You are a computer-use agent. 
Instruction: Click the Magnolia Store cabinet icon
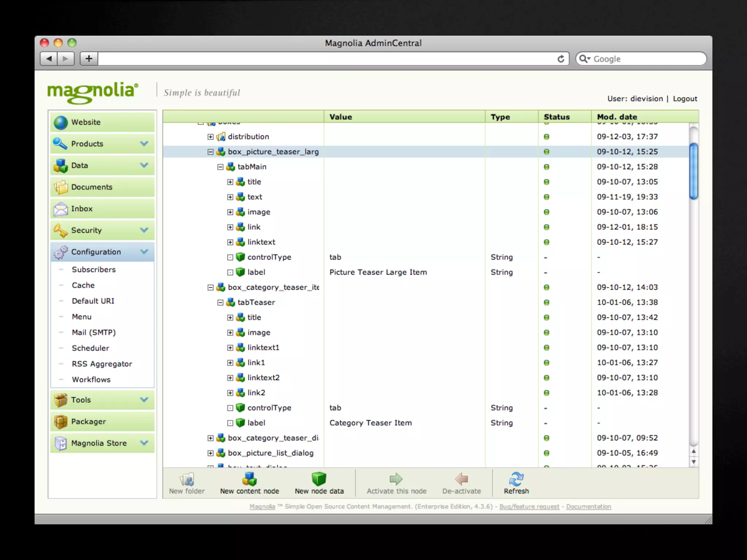(61, 443)
